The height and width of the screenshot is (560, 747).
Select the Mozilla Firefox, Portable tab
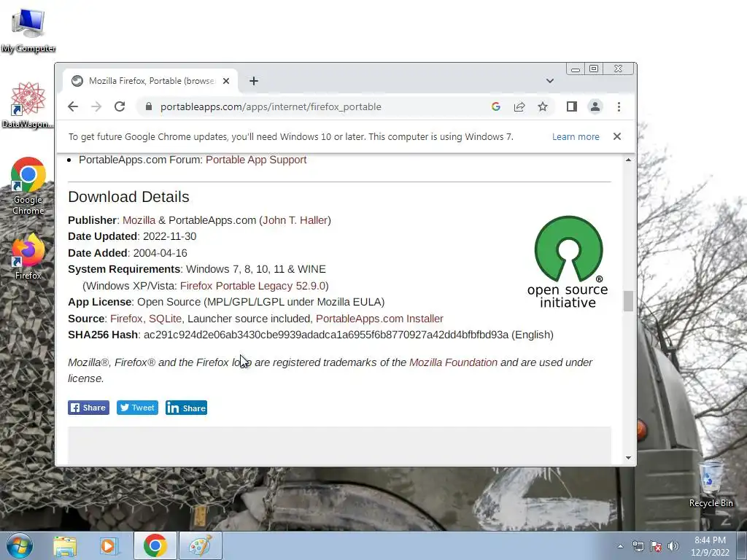150,81
